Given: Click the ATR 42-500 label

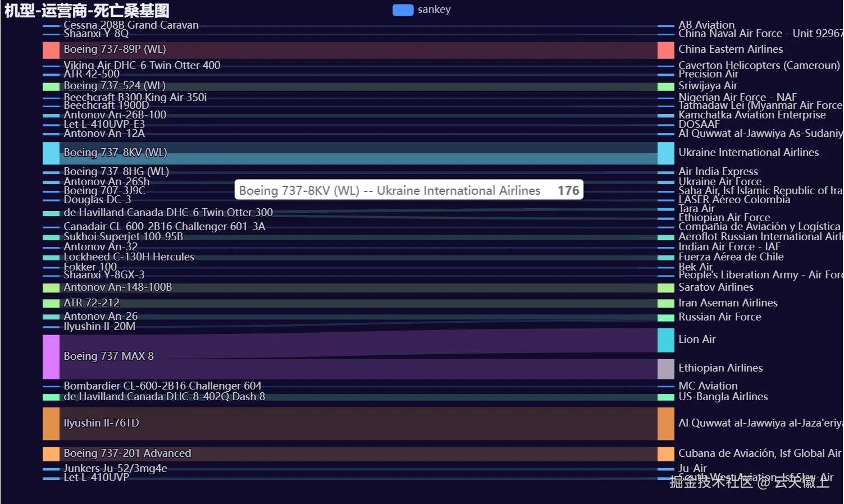Looking at the screenshot, I should 92,74.
